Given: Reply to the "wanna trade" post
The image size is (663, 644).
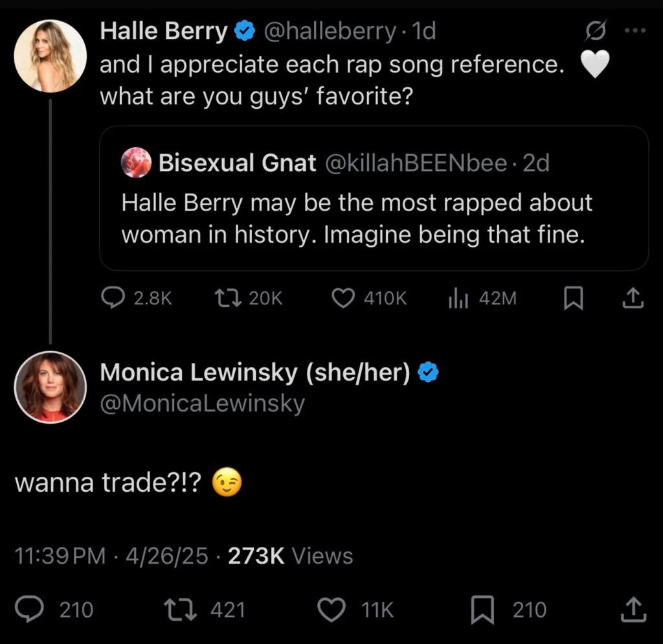Looking at the screenshot, I should coord(30,610).
